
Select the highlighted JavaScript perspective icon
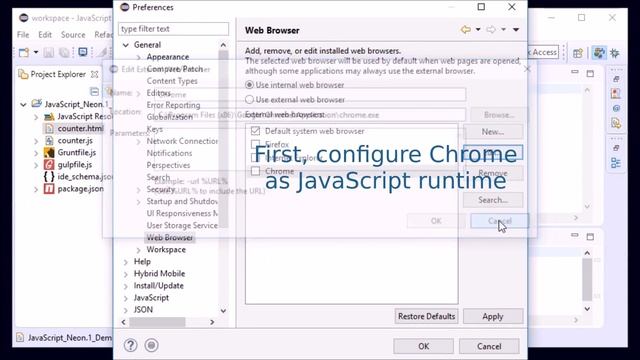coord(599,53)
